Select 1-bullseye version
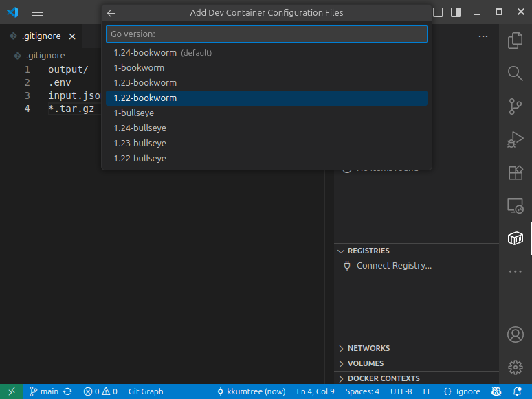The height and width of the screenshot is (399, 532). [266, 113]
